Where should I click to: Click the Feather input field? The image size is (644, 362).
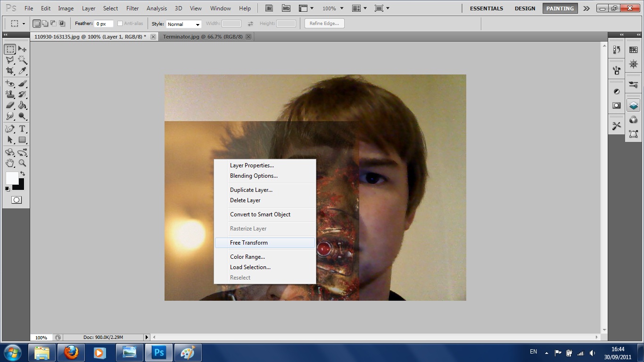point(104,24)
